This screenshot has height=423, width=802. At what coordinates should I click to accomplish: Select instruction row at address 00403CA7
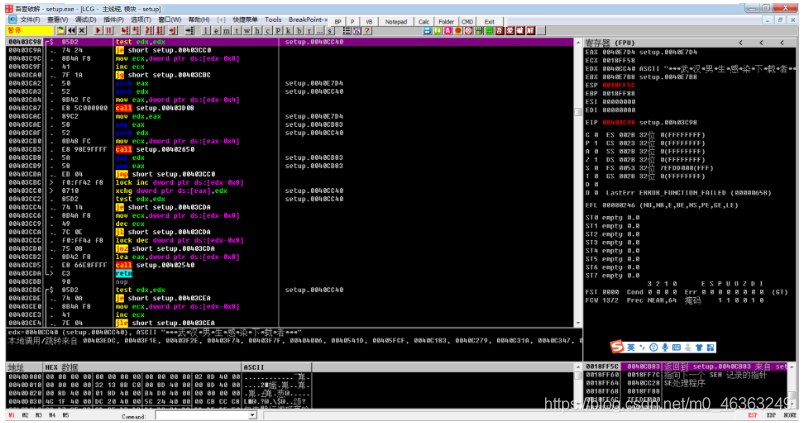click(x=289, y=108)
